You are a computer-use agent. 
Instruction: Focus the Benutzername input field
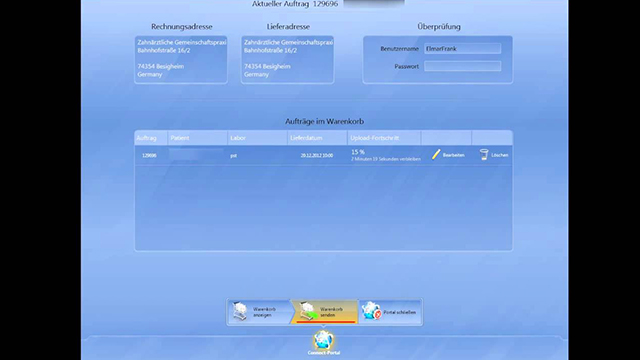tap(462, 49)
